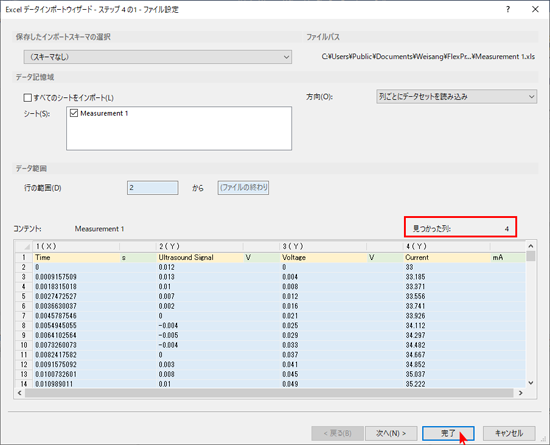Click the help question mark icon
Screen dimensions: 550x445
click(508, 9)
